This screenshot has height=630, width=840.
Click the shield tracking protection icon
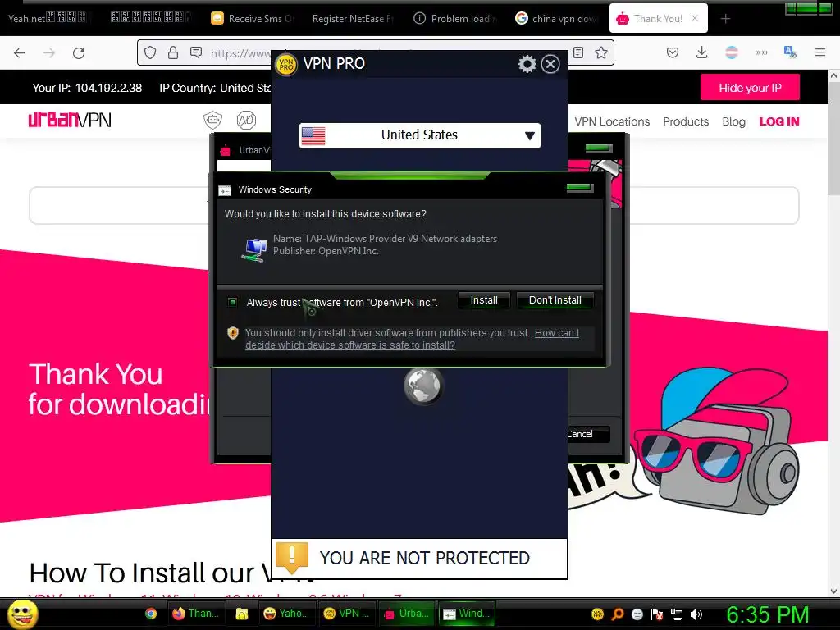[x=150, y=52]
